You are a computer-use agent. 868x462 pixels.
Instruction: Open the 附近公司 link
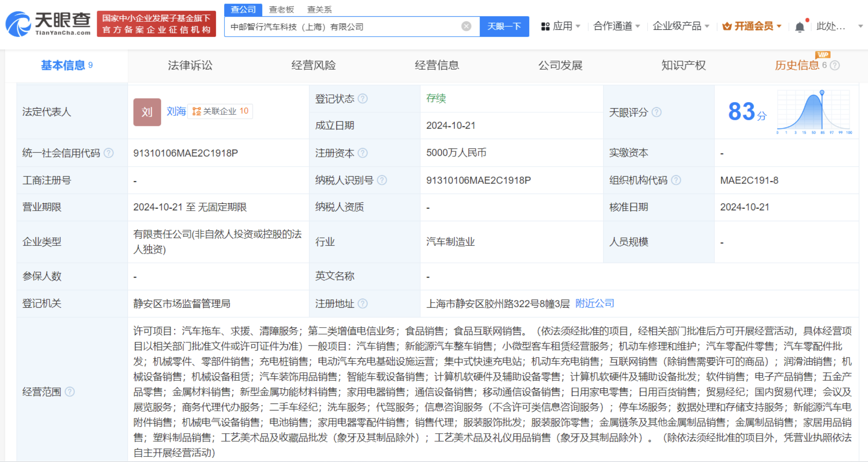pos(595,303)
